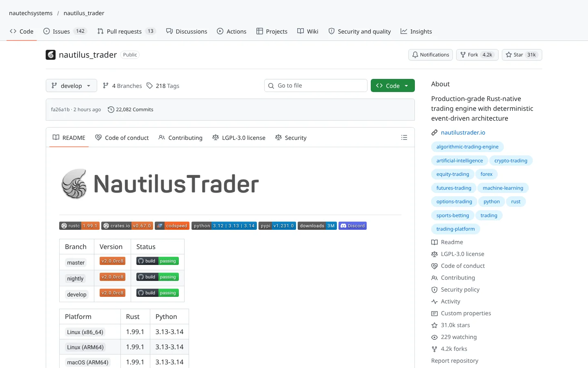Open the commit history clock icon

111,110
